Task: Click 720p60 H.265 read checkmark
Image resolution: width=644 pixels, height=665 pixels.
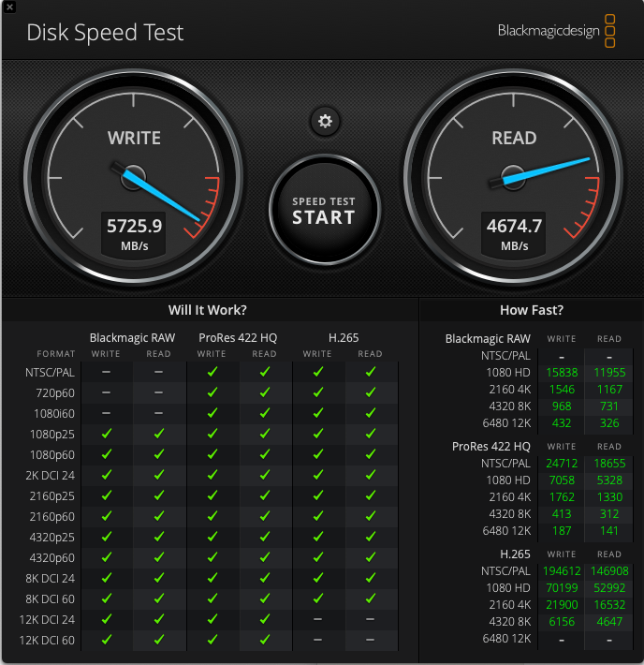Action: 370,392
